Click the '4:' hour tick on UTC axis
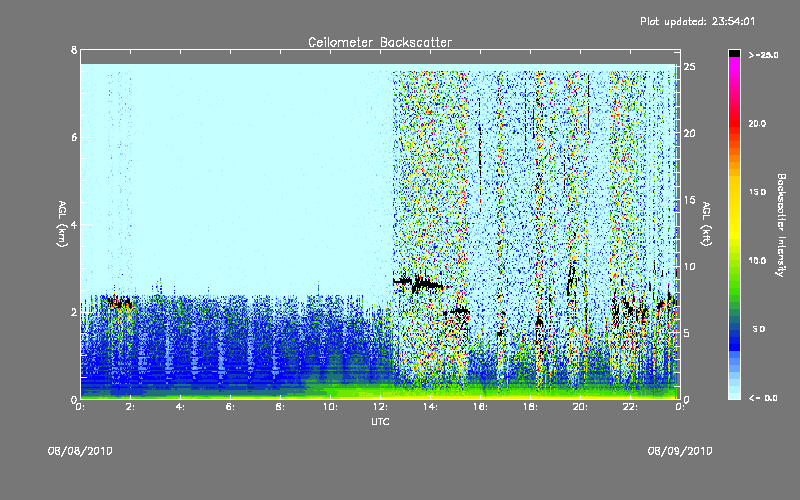The height and width of the screenshot is (500, 800). tap(180, 407)
